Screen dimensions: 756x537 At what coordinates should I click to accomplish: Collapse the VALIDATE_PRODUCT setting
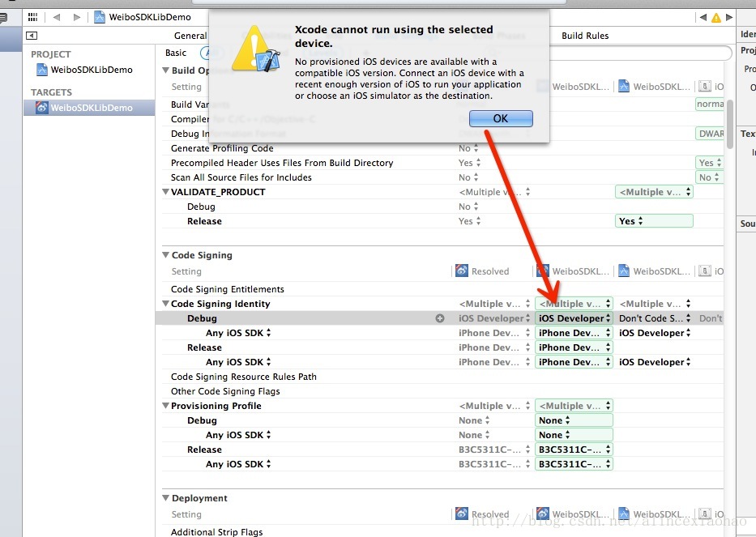click(x=166, y=192)
